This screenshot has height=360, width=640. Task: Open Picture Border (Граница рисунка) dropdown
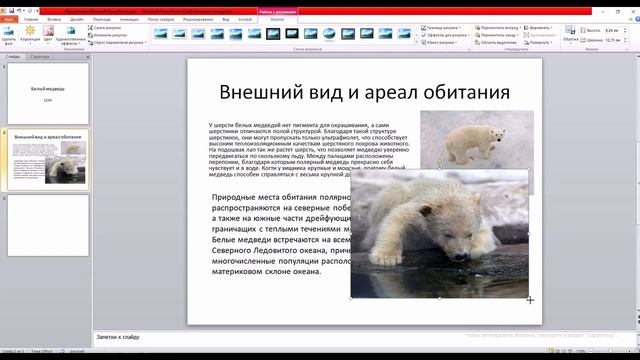[x=441, y=28]
